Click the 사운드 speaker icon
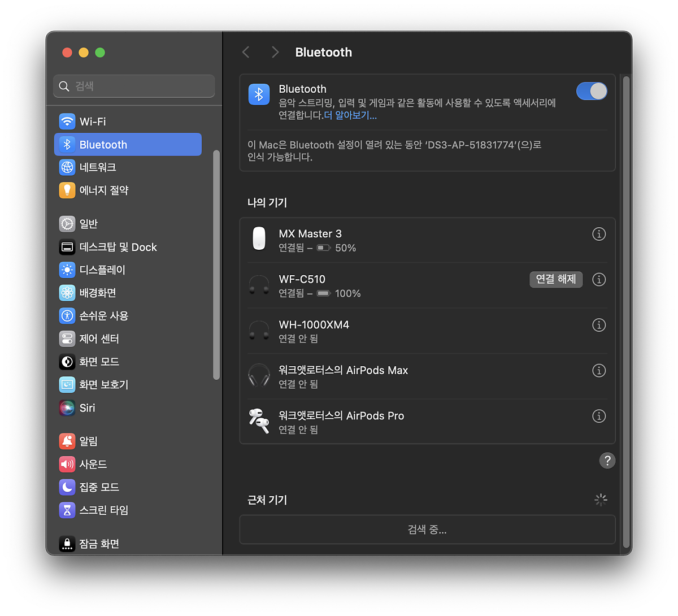This screenshot has width=678, height=616. click(67, 464)
